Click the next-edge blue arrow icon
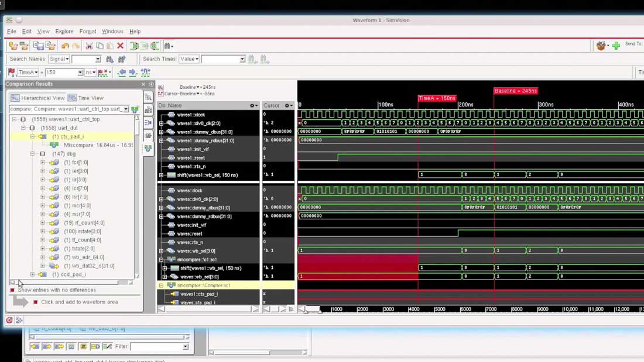 132,71
